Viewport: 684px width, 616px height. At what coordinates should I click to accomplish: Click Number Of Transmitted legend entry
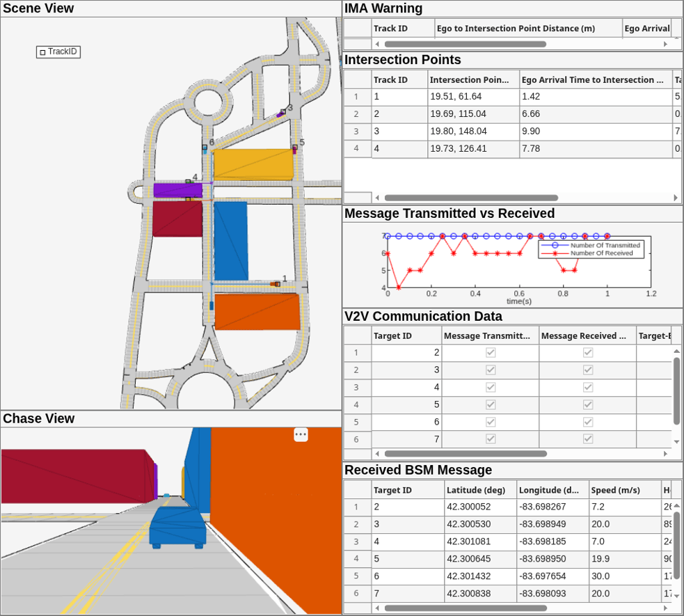(x=591, y=245)
